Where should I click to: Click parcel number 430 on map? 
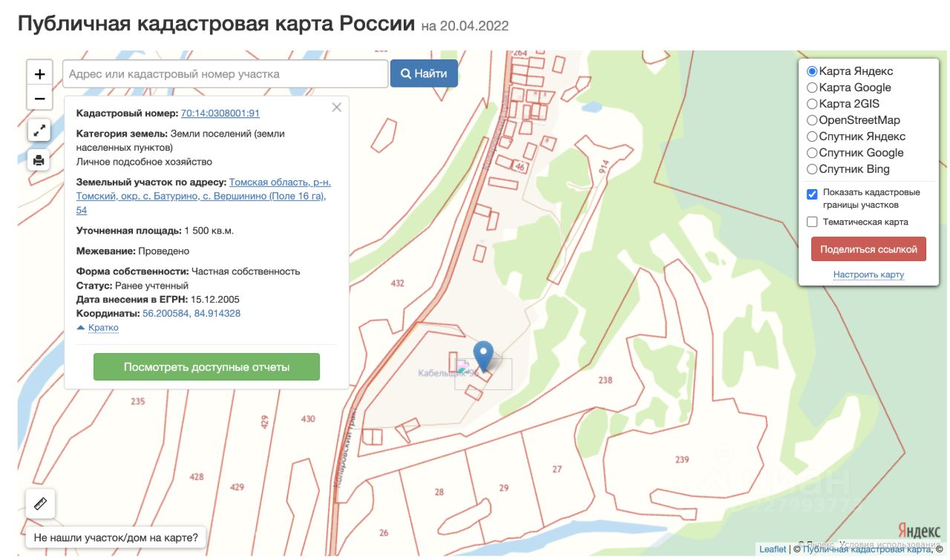click(308, 419)
